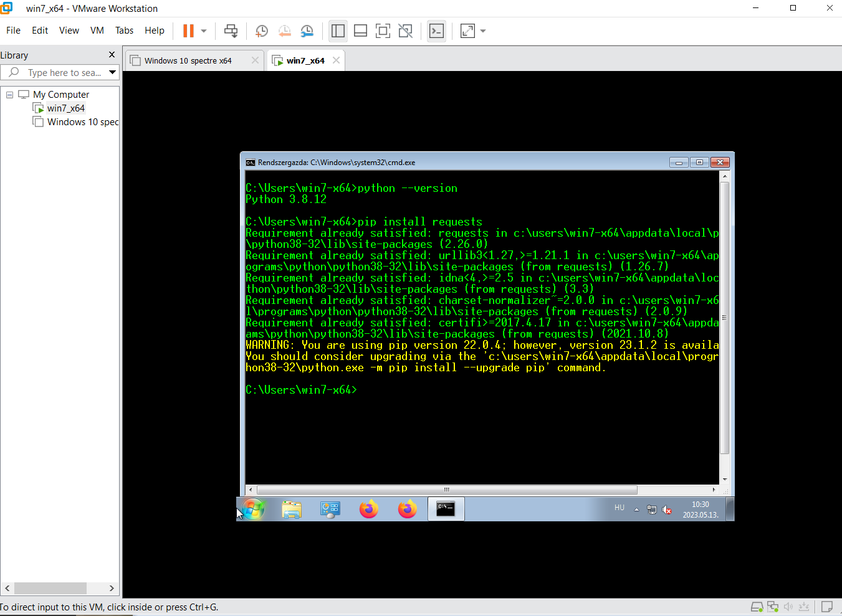Toggle Unity mode in the toolbar

click(x=405, y=31)
